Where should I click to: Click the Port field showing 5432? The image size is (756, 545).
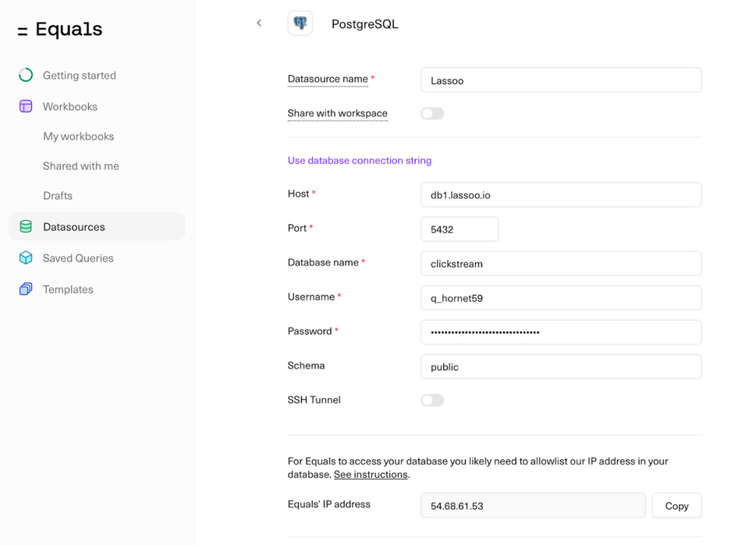[460, 230]
